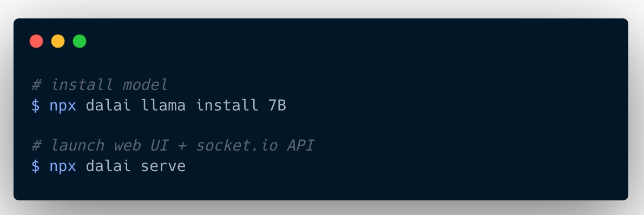The image size is (644, 215).
Task: Click the word 'serve'
Action: click(x=163, y=167)
